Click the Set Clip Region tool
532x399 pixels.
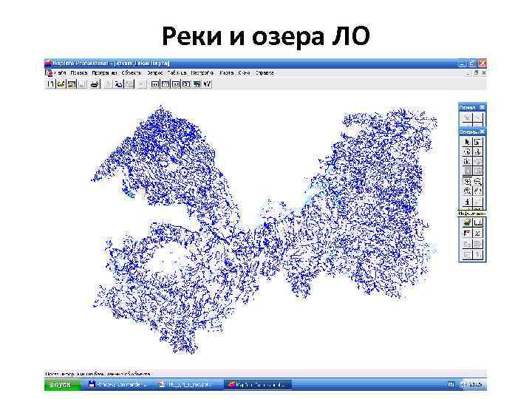click(477, 254)
